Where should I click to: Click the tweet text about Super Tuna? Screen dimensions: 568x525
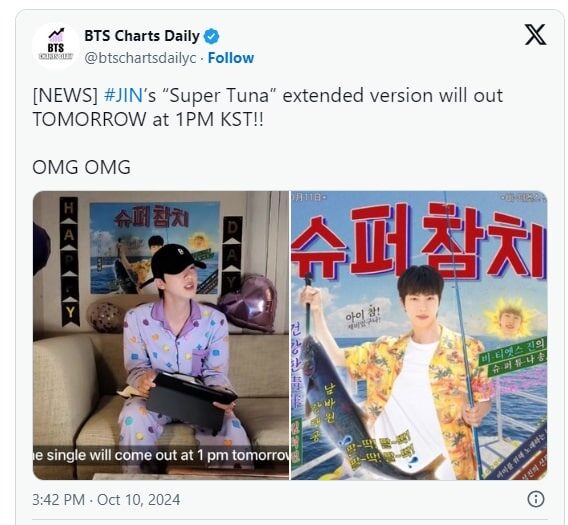click(x=268, y=107)
